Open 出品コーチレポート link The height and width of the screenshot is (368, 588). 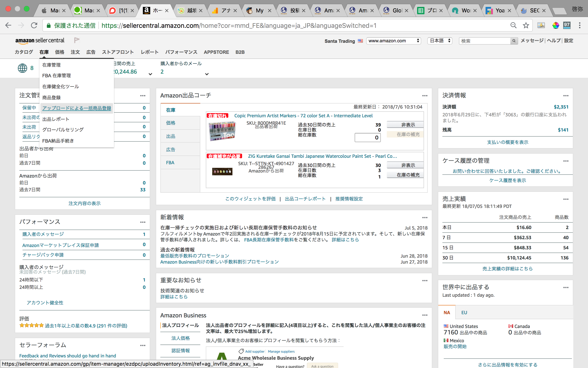pos(305,199)
